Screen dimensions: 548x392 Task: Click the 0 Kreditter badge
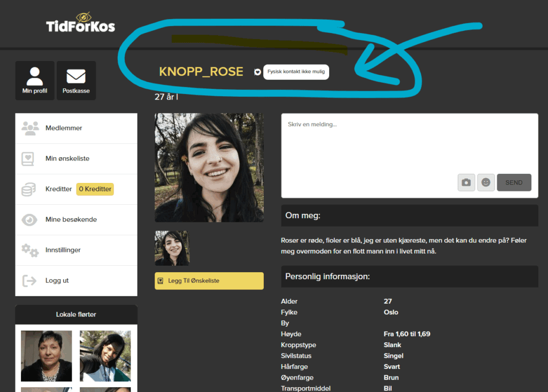[x=95, y=189]
